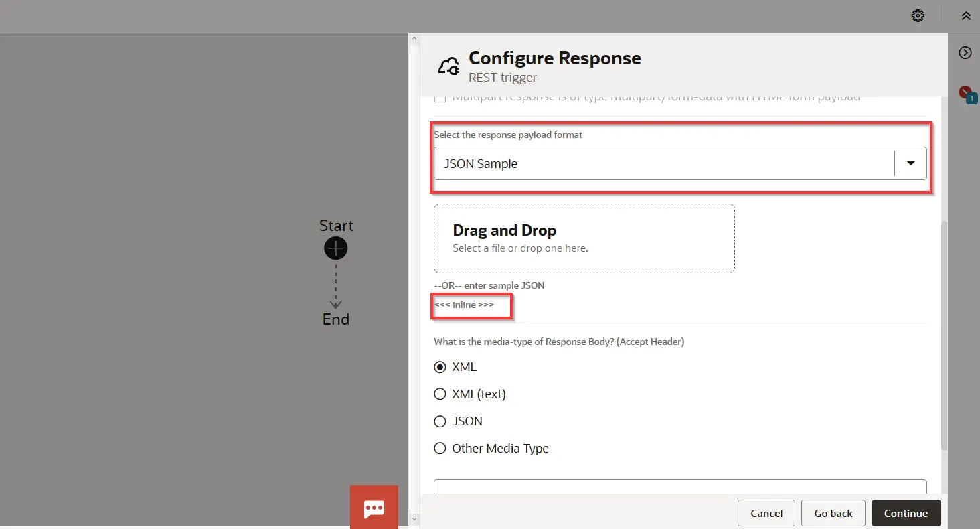Image resolution: width=980 pixels, height=529 pixels.
Task: Open the red chat feedback icon
Action: (374, 508)
